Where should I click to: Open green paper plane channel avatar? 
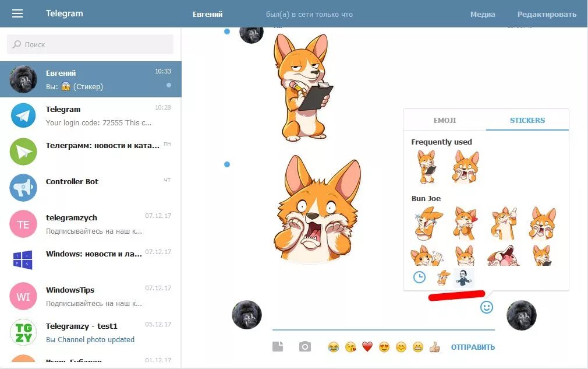(23, 152)
